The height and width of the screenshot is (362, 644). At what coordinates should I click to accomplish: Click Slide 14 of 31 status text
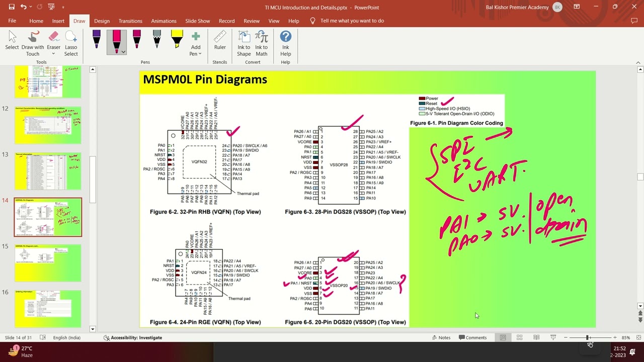(x=18, y=337)
